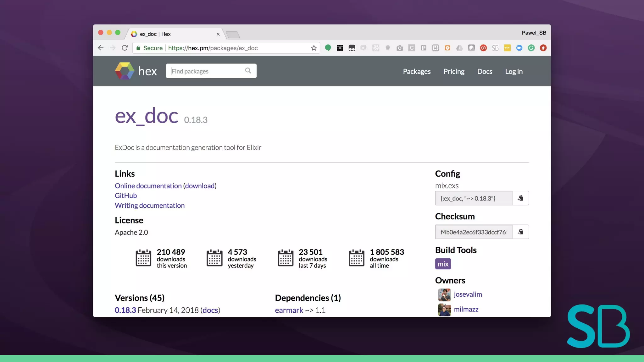Go back to previous page

(x=101, y=48)
